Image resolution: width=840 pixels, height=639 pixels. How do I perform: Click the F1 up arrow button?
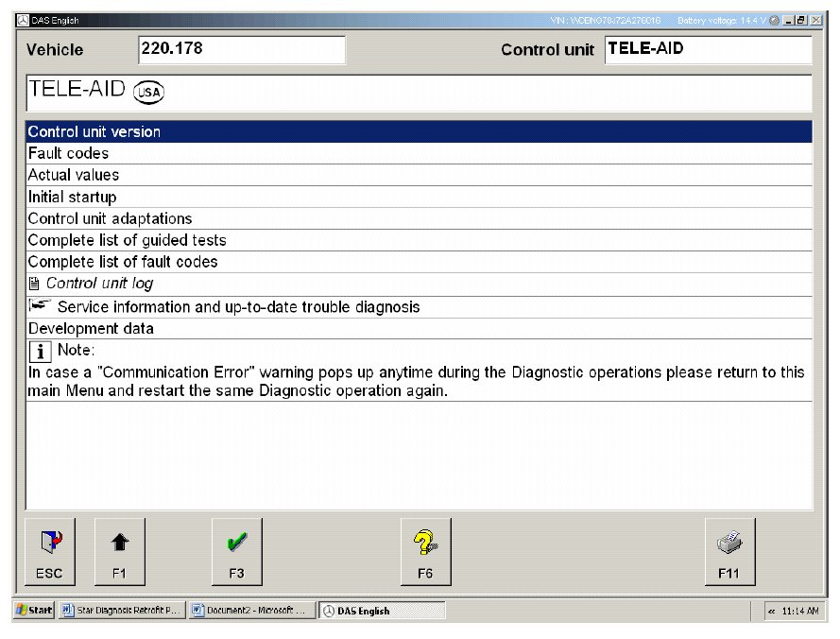[120, 552]
